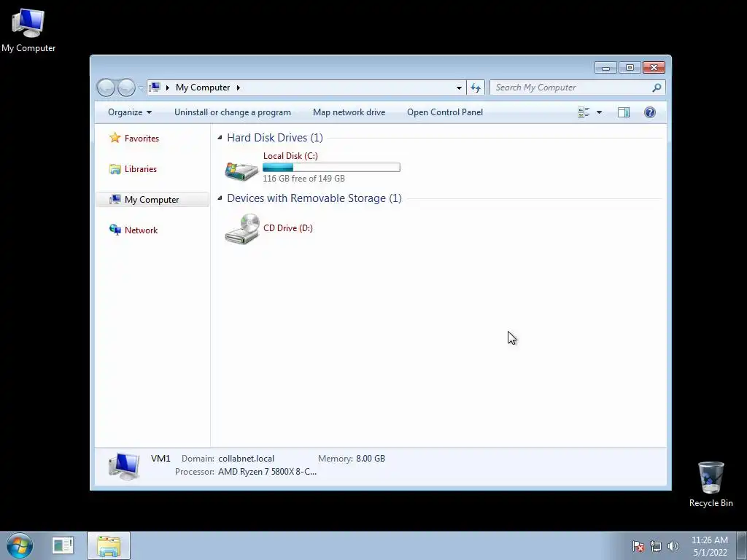The image size is (747, 560).
Task: Open the pinned taskbar program beside Start
Action: (x=63, y=545)
